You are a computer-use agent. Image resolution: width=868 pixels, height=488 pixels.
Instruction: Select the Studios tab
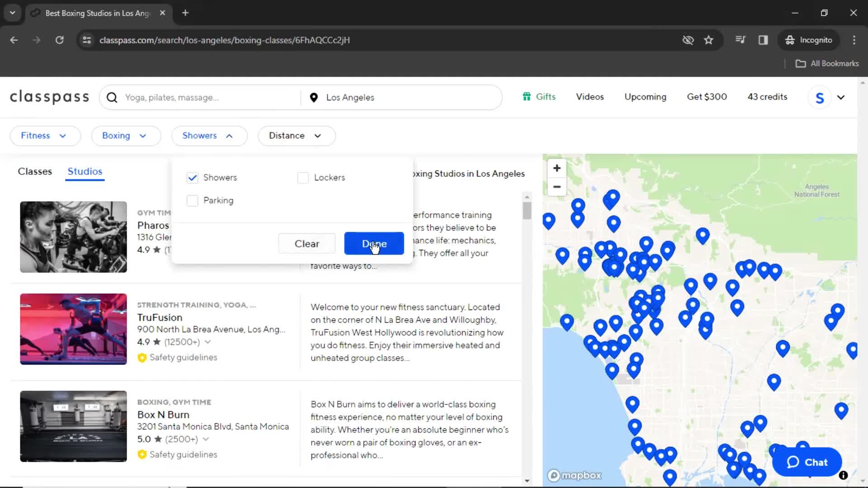(x=85, y=171)
